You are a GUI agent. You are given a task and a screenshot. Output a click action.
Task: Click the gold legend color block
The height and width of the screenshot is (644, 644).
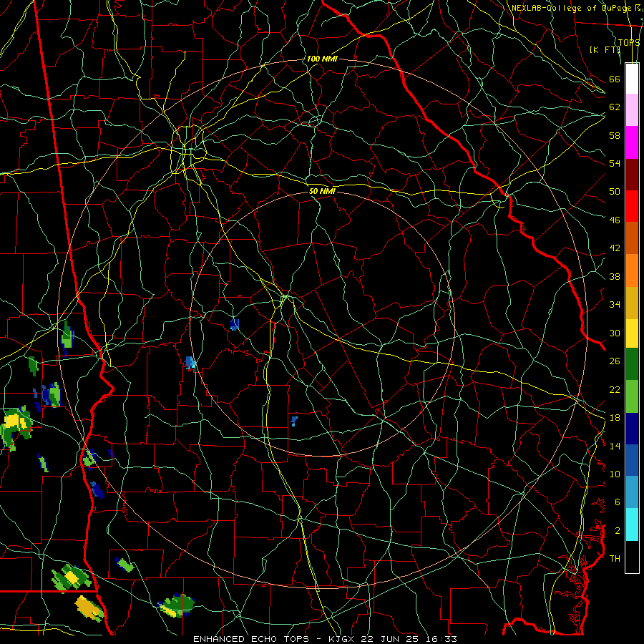632,302
